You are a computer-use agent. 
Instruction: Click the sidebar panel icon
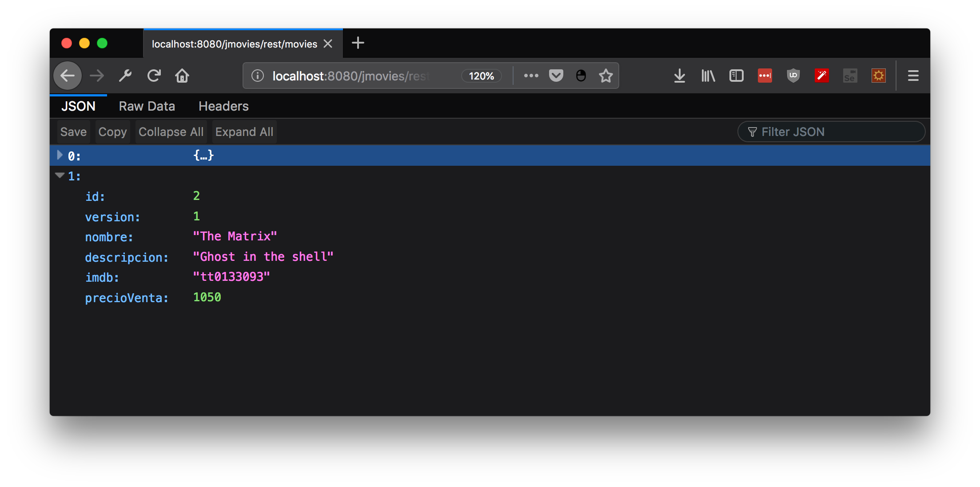[736, 76]
